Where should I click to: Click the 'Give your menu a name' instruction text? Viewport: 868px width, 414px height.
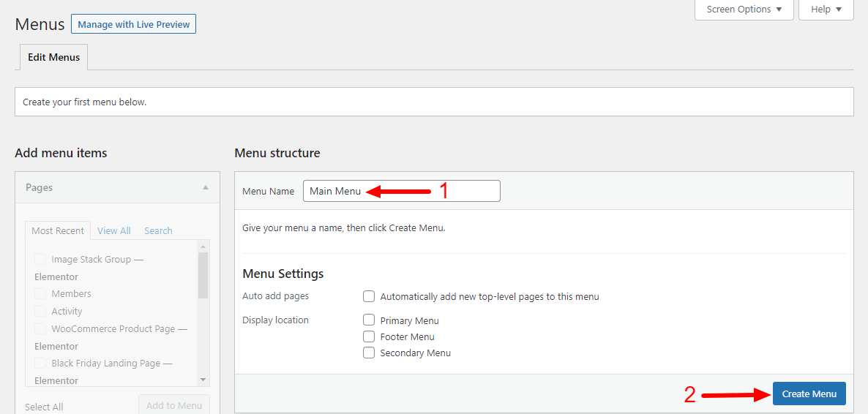coord(344,227)
